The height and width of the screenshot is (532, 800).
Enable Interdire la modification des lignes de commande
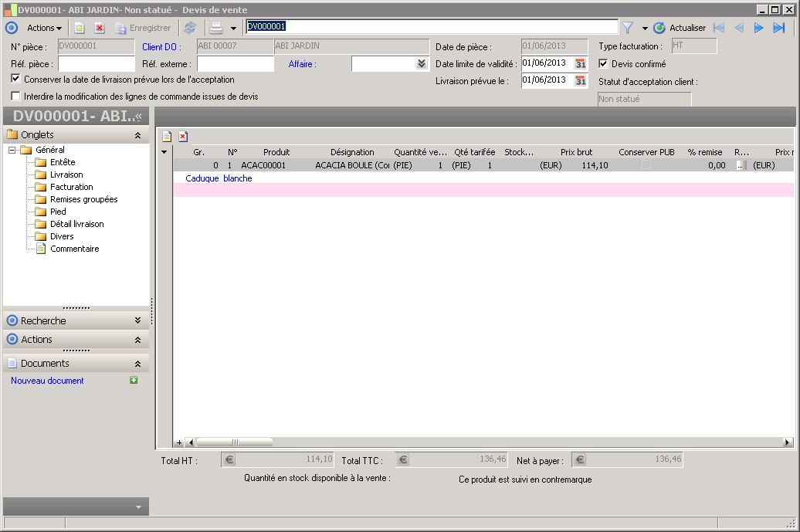click(16, 97)
